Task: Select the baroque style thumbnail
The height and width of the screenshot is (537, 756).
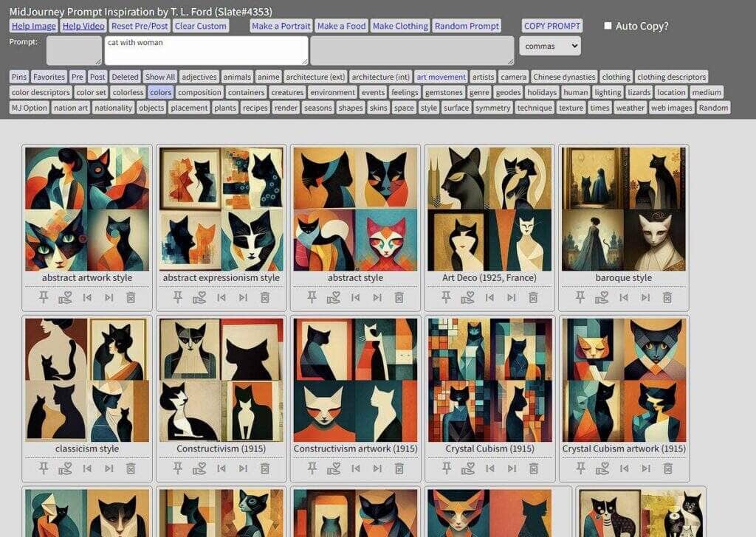Action: 623,209
